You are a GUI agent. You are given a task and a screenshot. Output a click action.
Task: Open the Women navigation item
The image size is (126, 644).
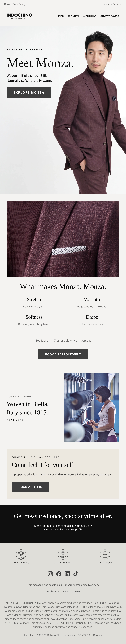coord(73,16)
